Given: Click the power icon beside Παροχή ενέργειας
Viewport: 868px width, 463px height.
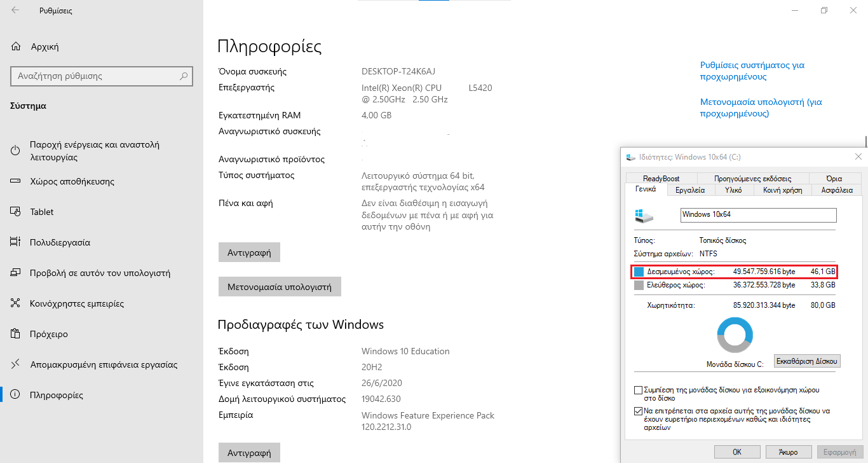Looking at the screenshot, I should [x=16, y=151].
